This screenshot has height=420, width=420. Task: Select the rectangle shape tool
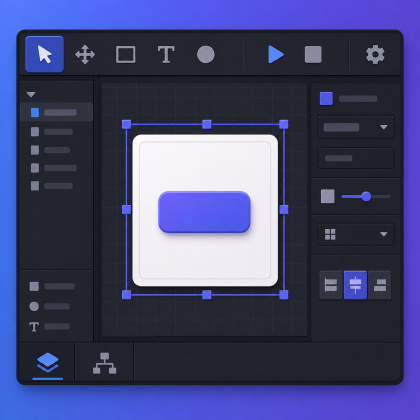point(125,54)
